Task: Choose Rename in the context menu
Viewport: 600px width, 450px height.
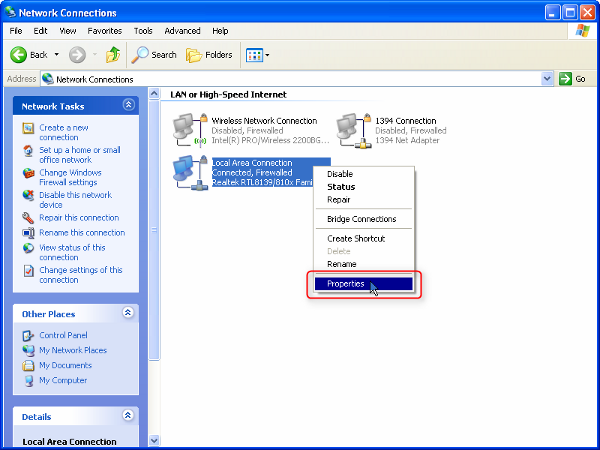Action: [x=364, y=264]
